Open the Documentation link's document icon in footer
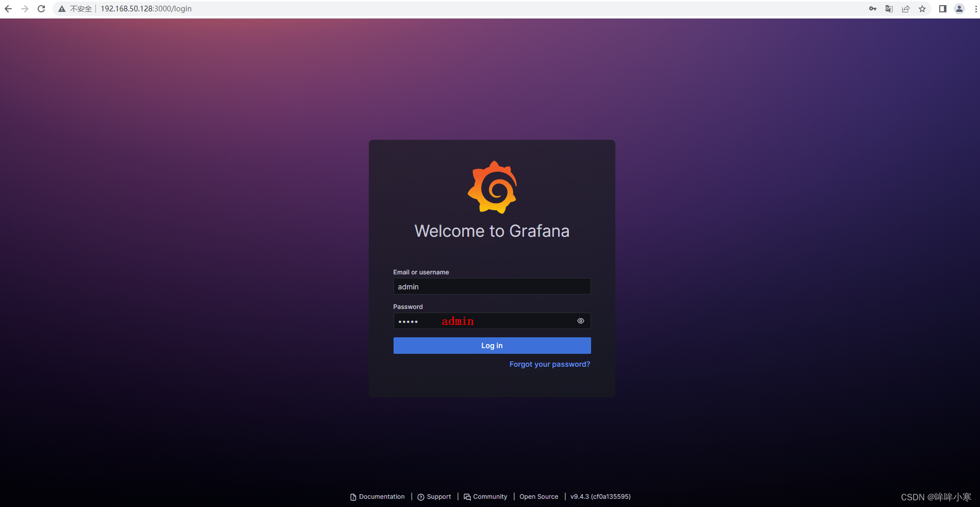The height and width of the screenshot is (507, 980). [353, 496]
